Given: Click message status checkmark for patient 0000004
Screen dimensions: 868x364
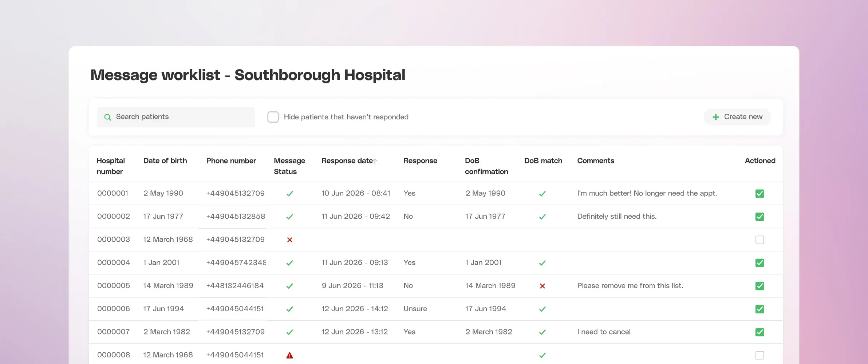Looking at the screenshot, I should click(289, 263).
